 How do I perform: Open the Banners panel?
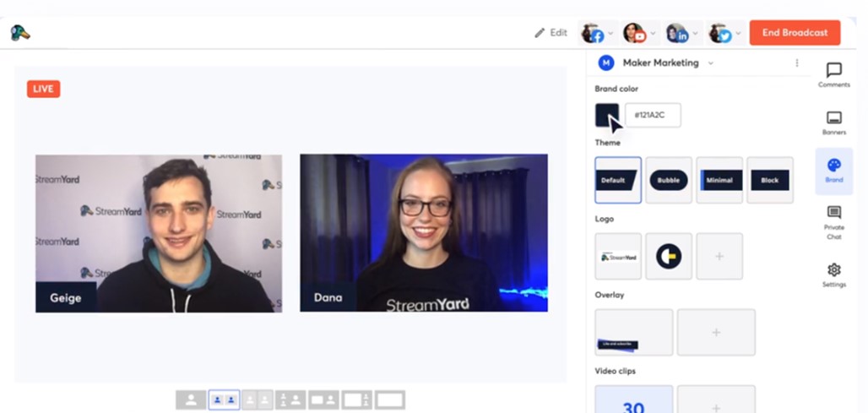pyautogui.click(x=833, y=122)
